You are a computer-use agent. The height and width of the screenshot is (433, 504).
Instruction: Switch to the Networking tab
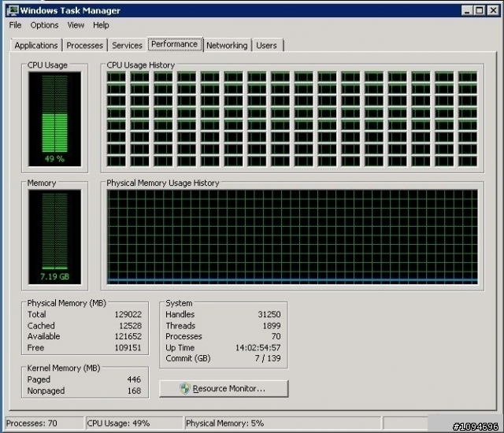click(227, 46)
